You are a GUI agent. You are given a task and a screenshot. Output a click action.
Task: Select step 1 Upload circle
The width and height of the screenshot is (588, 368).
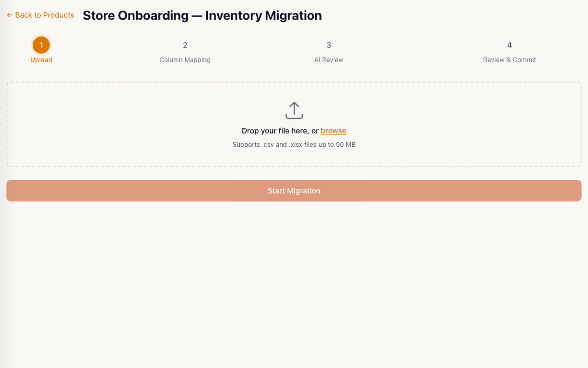(41, 45)
